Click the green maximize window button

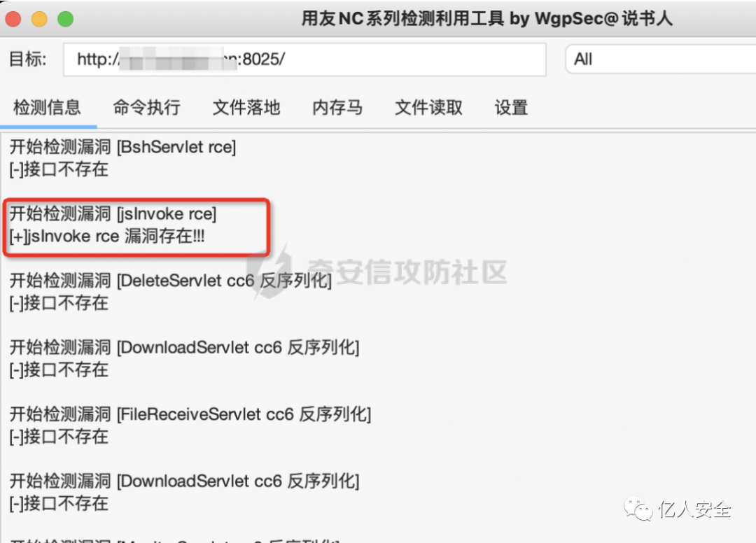click(x=66, y=19)
